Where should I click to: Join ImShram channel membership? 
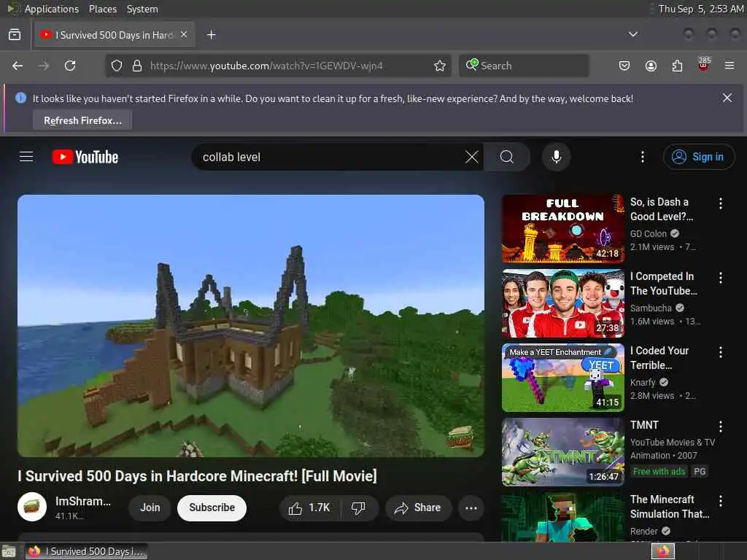coord(150,508)
